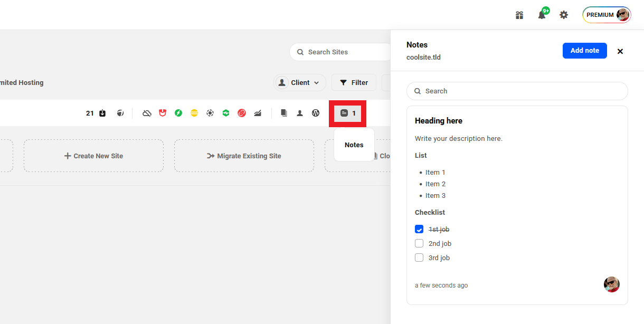The image size is (644, 324).
Task: Click the analytics chart icon
Action: pyautogui.click(x=258, y=113)
